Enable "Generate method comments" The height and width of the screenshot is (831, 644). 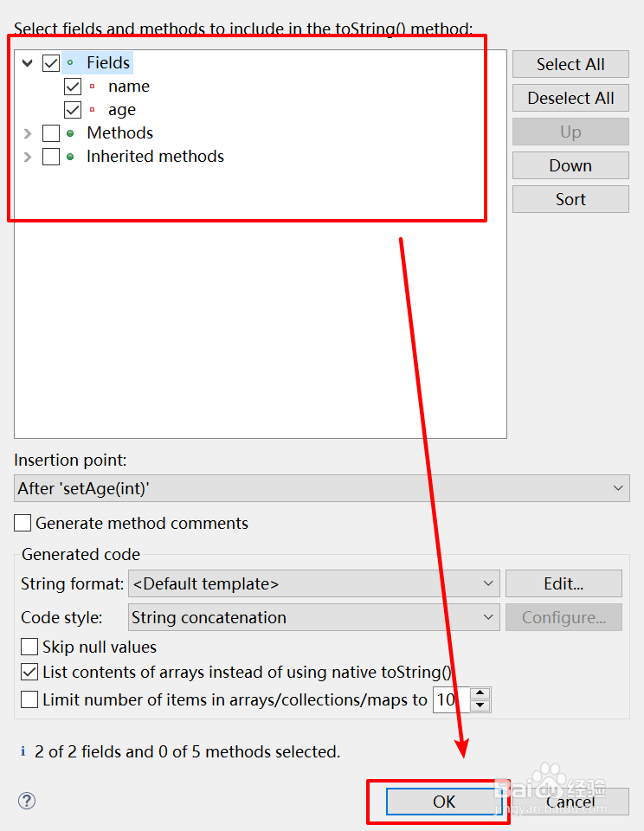tap(23, 523)
